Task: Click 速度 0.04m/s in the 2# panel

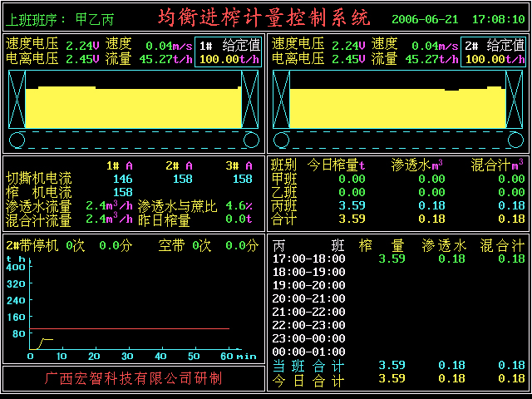Action: pos(415,45)
